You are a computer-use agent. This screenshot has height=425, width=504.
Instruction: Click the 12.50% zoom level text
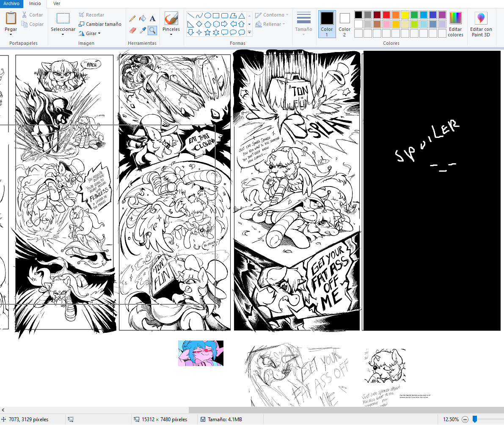[x=451, y=419]
